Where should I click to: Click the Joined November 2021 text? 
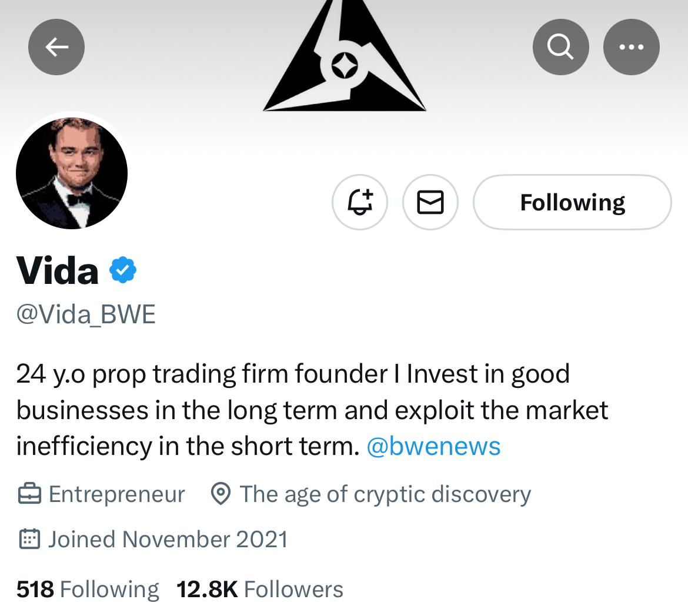[168, 539]
